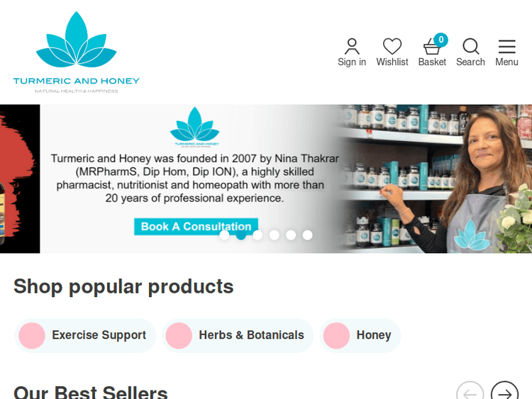Screen dimensions: 532x399
Task: Click the basket item count badge
Action: (x=440, y=40)
